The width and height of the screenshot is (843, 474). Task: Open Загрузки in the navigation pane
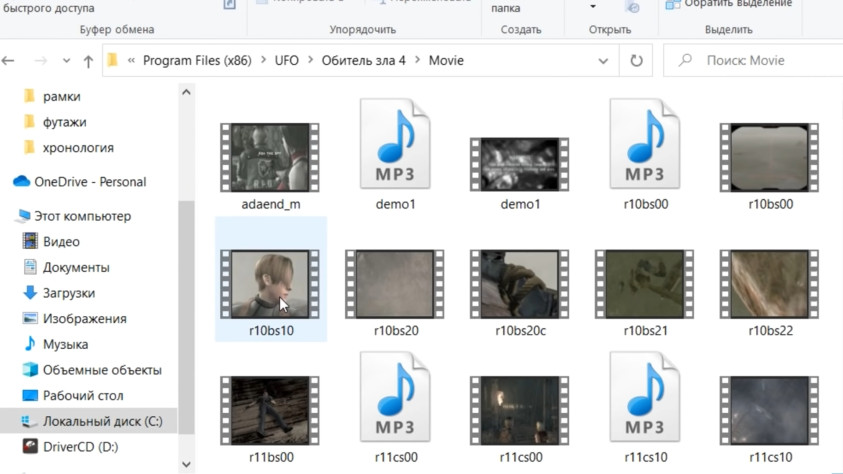click(59, 293)
